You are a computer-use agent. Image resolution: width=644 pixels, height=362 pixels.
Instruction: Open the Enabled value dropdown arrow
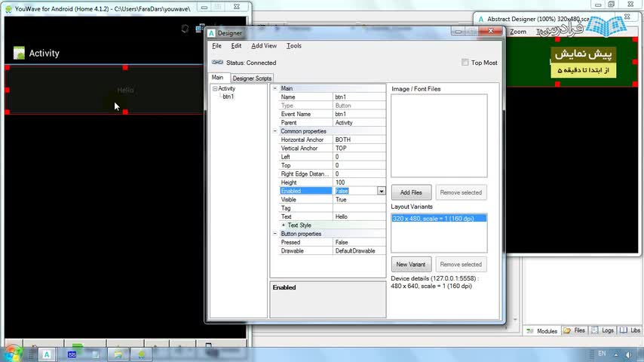[381, 191]
